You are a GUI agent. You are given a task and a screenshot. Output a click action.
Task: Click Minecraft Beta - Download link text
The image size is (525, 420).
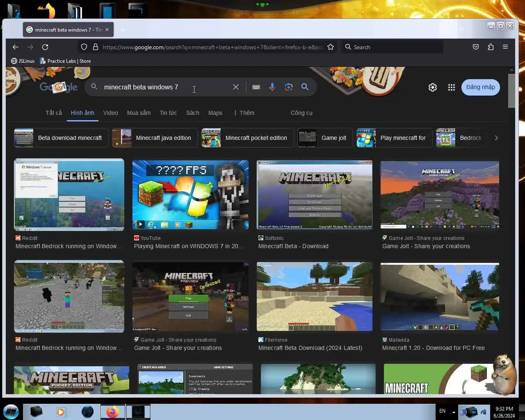click(x=293, y=246)
